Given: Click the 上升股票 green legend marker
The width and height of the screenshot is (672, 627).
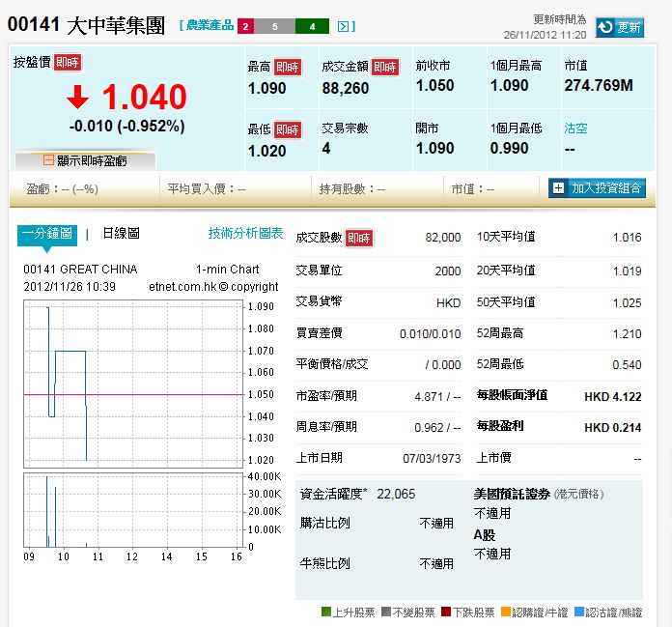Looking at the screenshot, I should click(x=326, y=612).
